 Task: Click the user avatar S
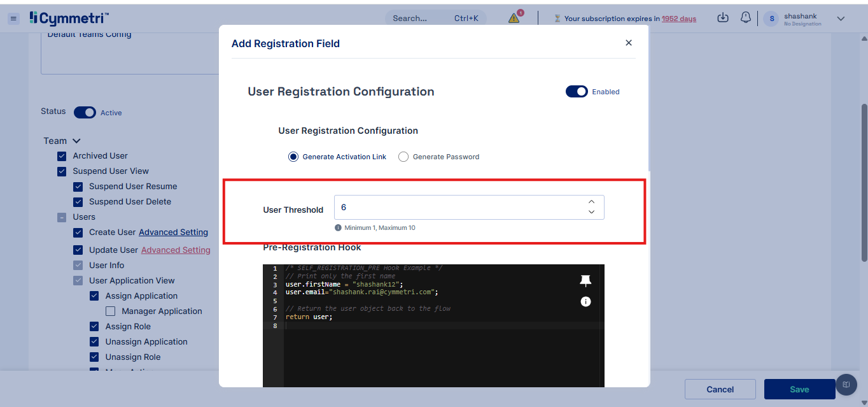pyautogui.click(x=772, y=18)
